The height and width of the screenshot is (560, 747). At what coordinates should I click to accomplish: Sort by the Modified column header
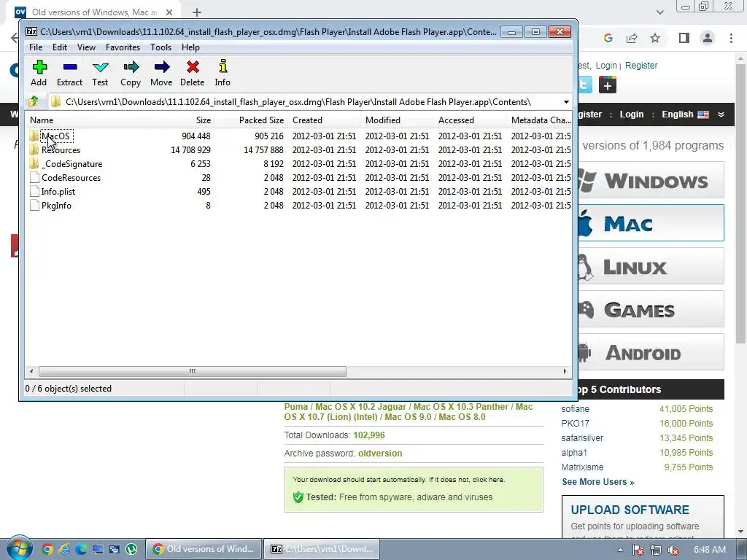coord(398,120)
